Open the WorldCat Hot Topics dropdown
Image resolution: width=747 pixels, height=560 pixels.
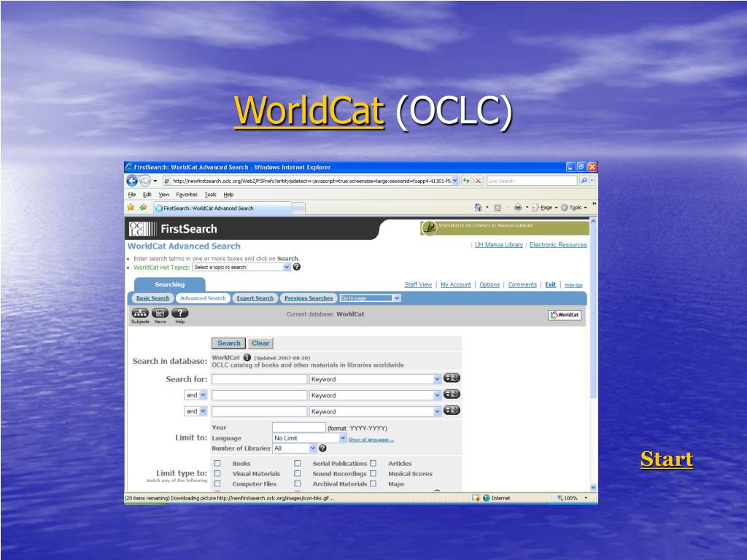point(241,267)
